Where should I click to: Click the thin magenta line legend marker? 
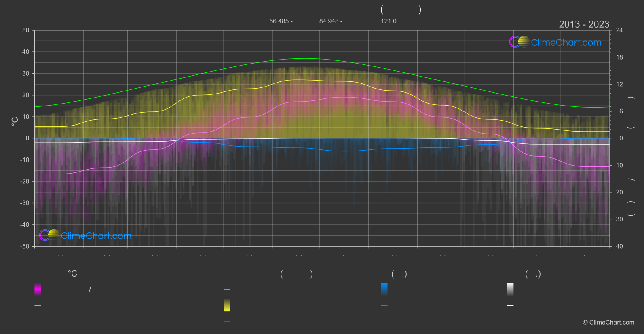pos(38,306)
